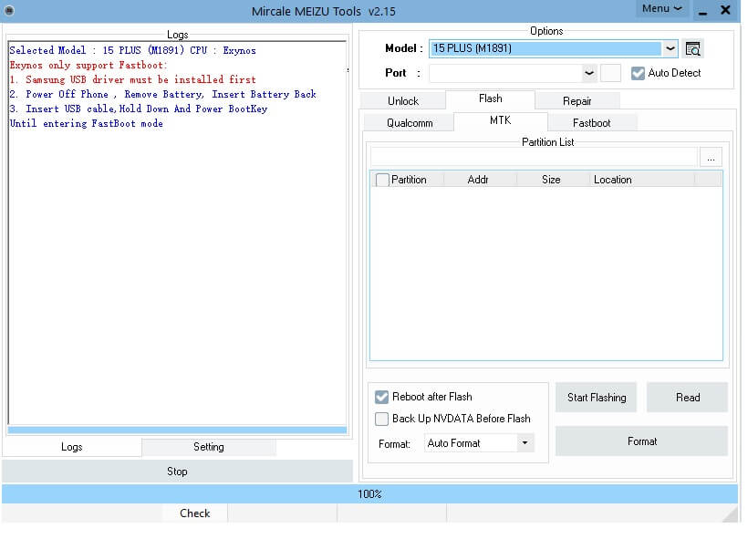Open the Menu dropdown in title bar
Image resolution: width=748 pixels, height=560 pixels.
point(662,9)
